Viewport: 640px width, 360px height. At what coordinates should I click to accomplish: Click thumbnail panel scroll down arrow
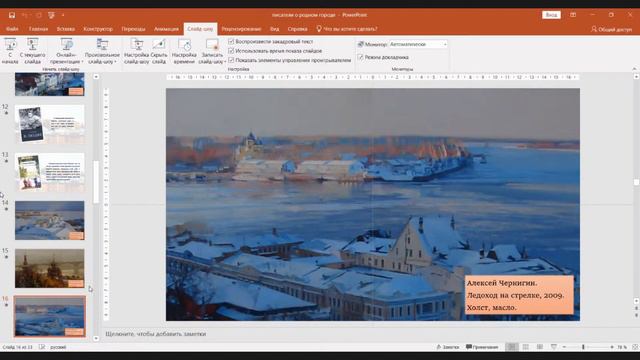coord(96,338)
